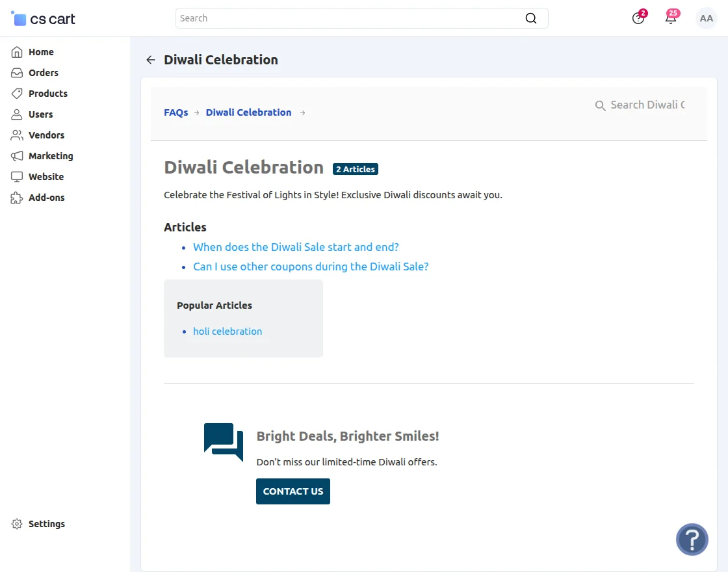This screenshot has height=572, width=728.
Task: Focus the Search Diwali Celebration field
Action: [647, 105]
